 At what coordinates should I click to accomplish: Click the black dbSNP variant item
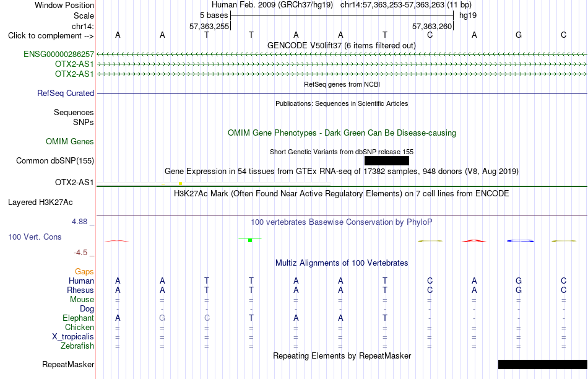[x=387, y=160]
